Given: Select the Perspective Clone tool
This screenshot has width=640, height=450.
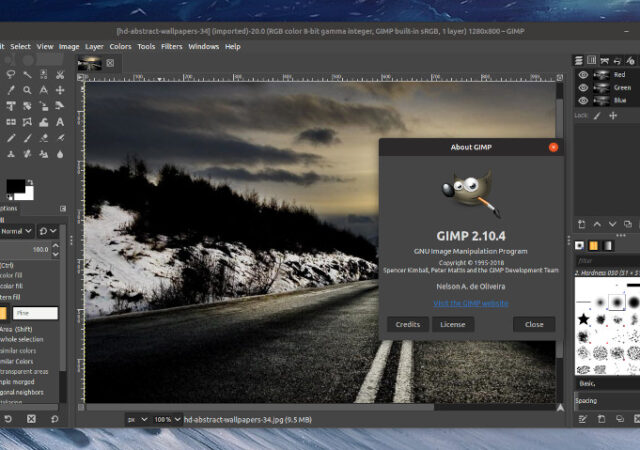Looking at the screenshot, I should [44, 154].
